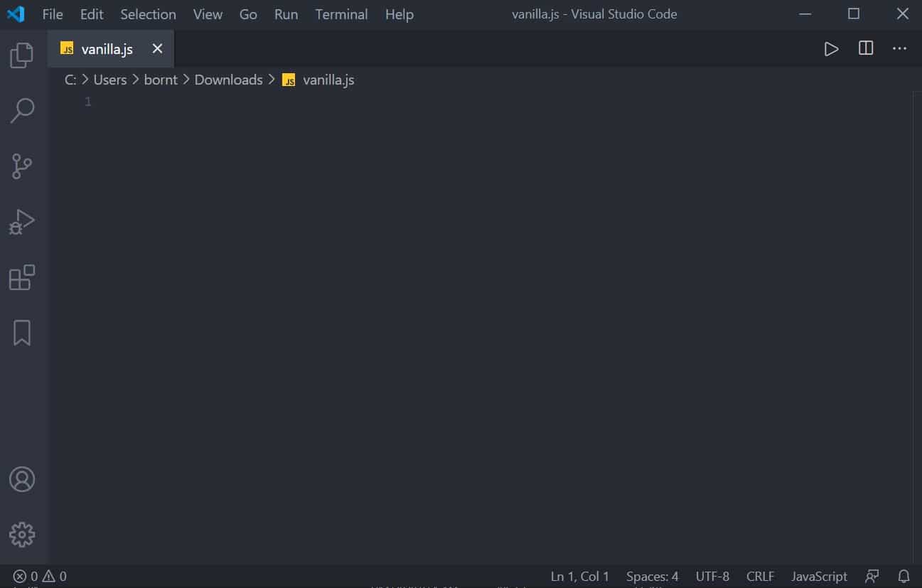This screenshot has width=922, height=588.
Task: Open the Extensions marketplace icon
Action: point(22,277)
